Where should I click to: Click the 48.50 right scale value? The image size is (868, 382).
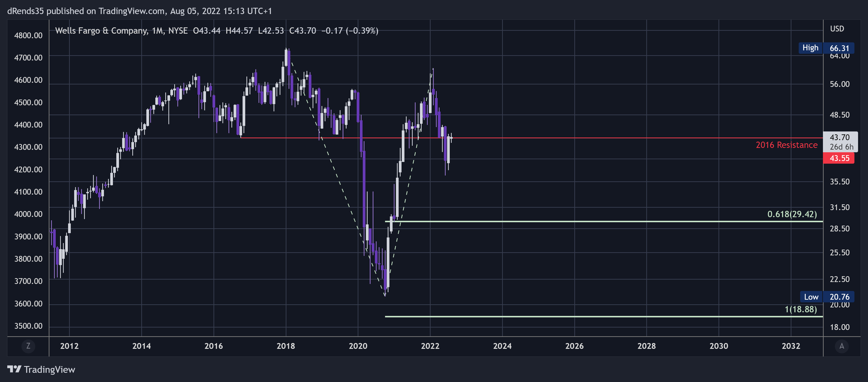(839, 115)
